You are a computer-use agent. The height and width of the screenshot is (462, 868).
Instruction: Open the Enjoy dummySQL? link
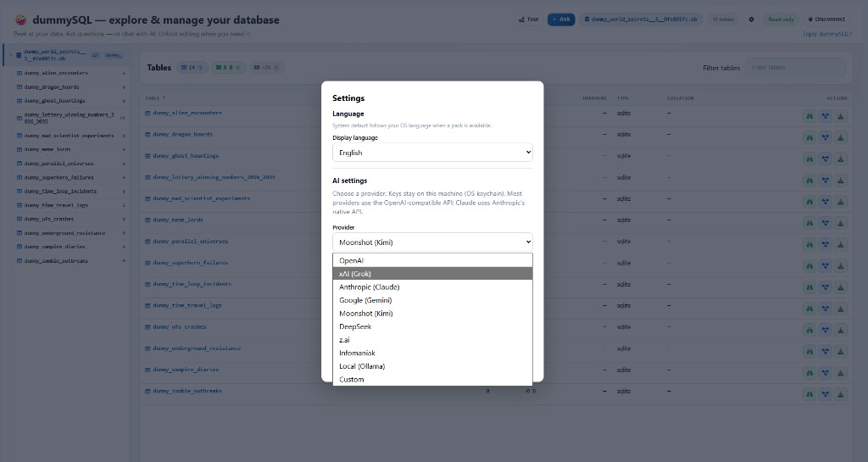point(827,34)
